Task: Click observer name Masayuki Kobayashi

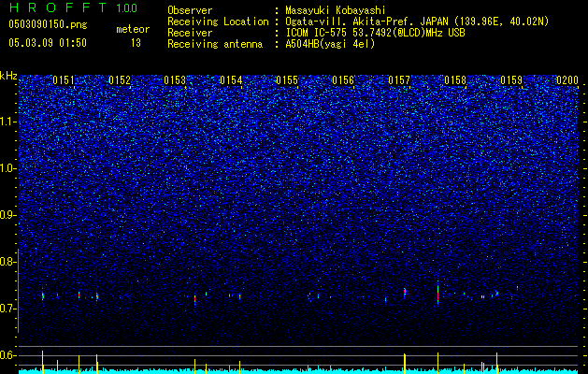Action: pos(336,10)
